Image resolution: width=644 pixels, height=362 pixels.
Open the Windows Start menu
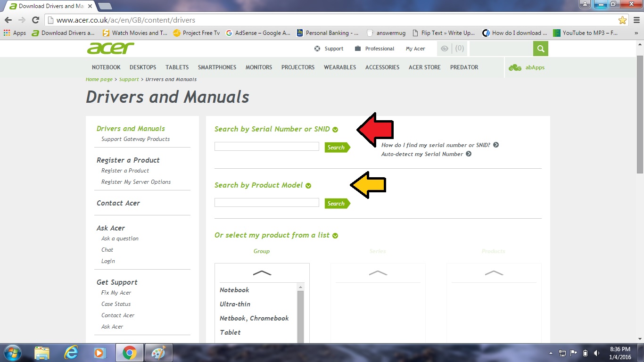coord(12,353)
